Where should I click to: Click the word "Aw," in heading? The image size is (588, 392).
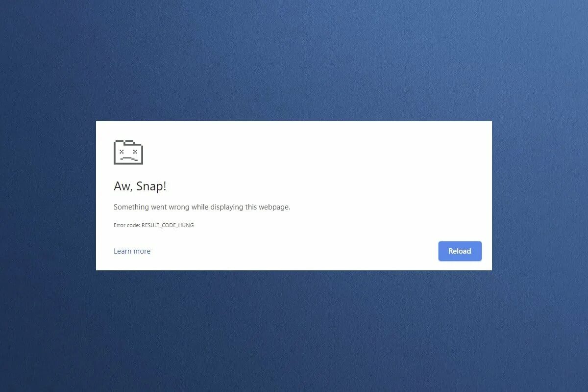[123, 186]
